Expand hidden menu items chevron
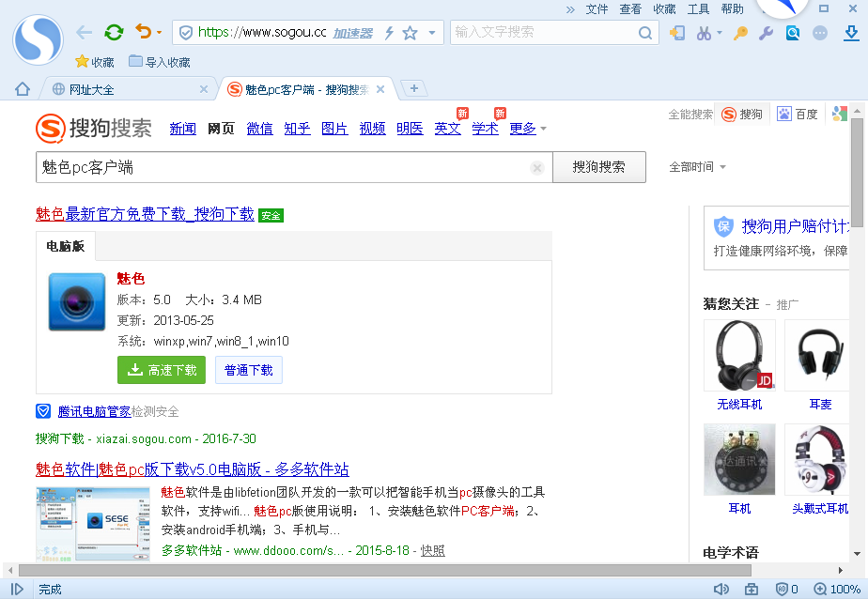The height and width of the screenshot is (599, 868). [x=570, y=9]
